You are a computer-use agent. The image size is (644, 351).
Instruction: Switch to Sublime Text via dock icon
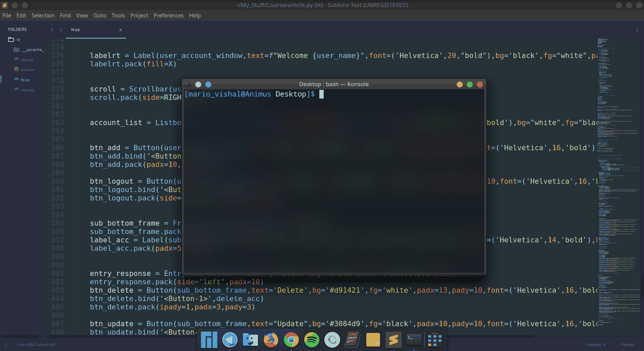pyautogui.click(x=393, y=340)
